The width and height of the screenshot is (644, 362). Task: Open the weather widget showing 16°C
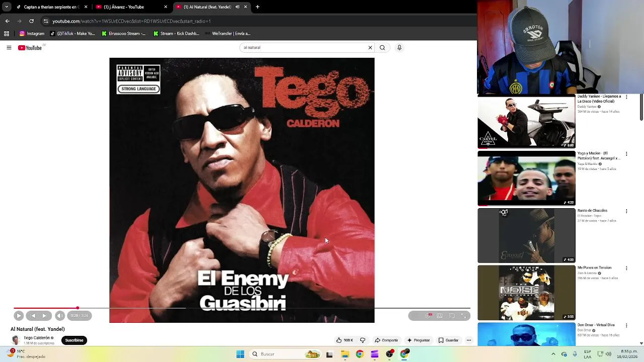coord(26,354)
